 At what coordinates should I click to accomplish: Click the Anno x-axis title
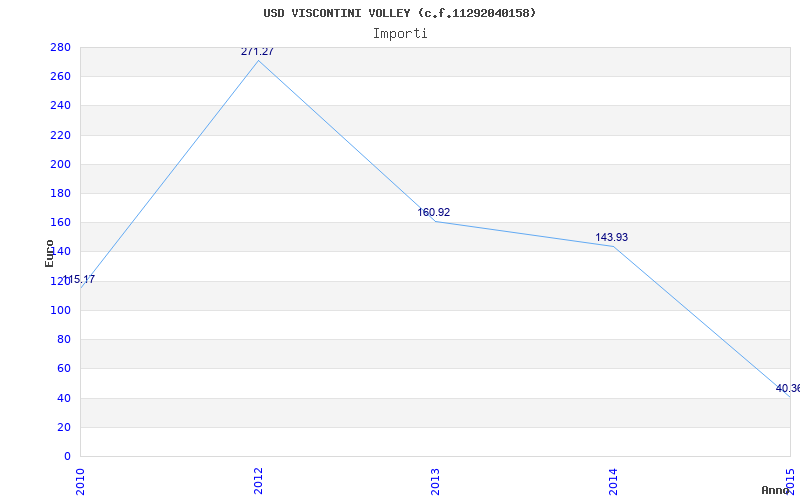[775, 490]
